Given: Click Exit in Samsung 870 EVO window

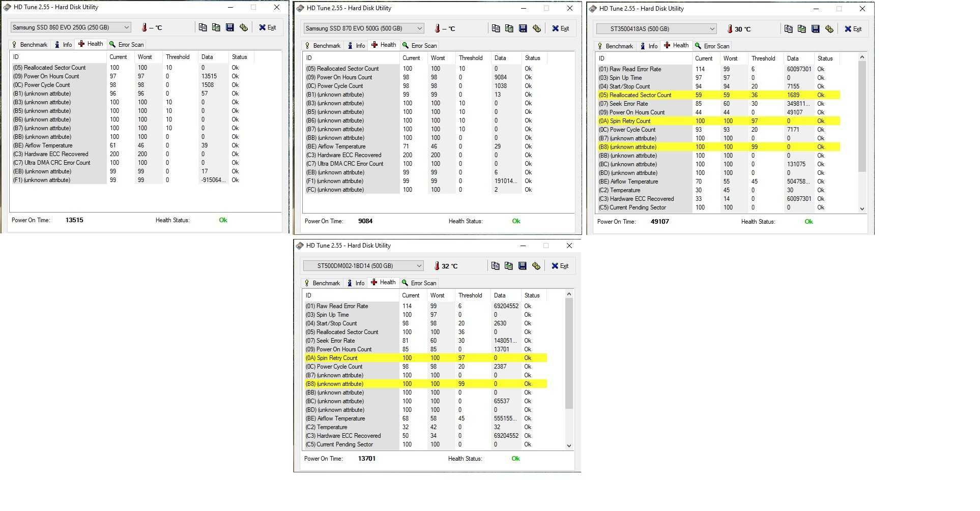Looking at the screenshot, I should 561,28.
